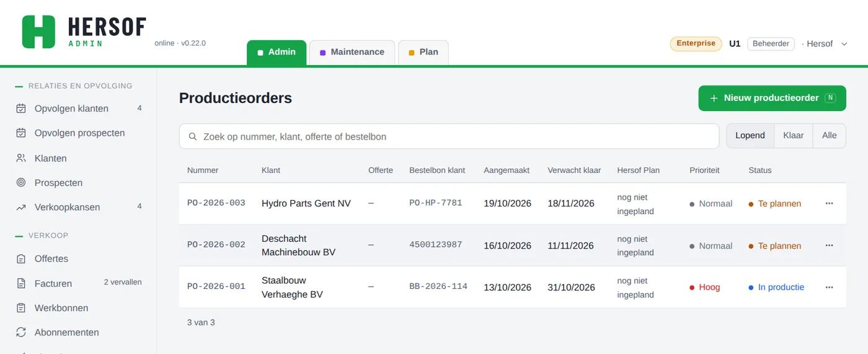Open Opvolgen klanten calendar icon
This screenshot has width=868, height=354.
point(21,108)
